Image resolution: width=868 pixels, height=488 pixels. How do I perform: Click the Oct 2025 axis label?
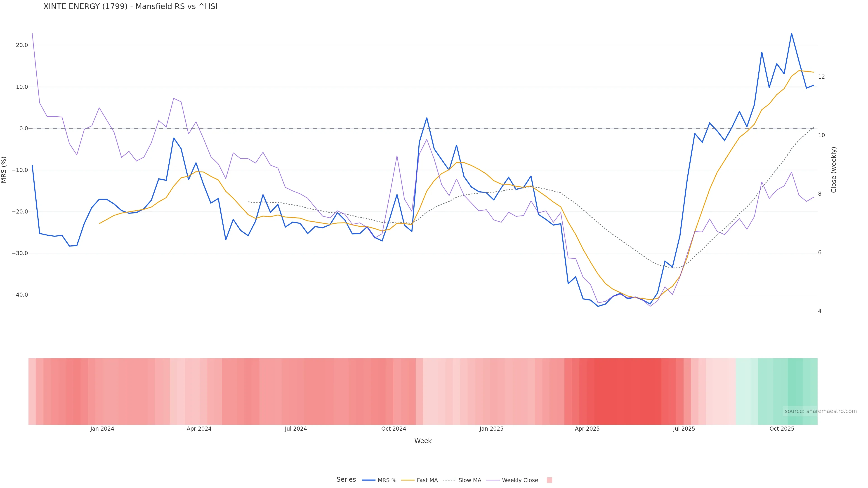tap(782, 429)
